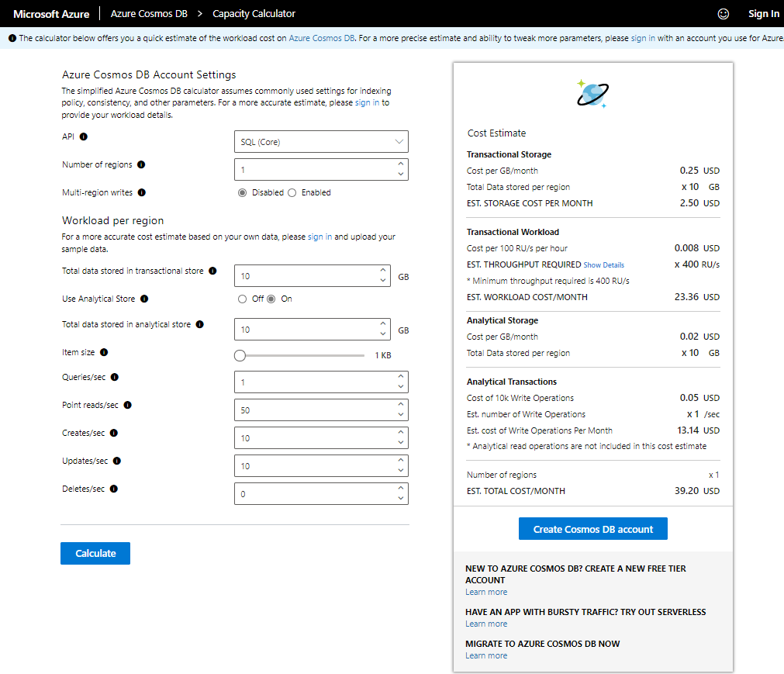
Task: Turn Analytical Store Off
Action: pyautogui.click(x=242, y=299)
